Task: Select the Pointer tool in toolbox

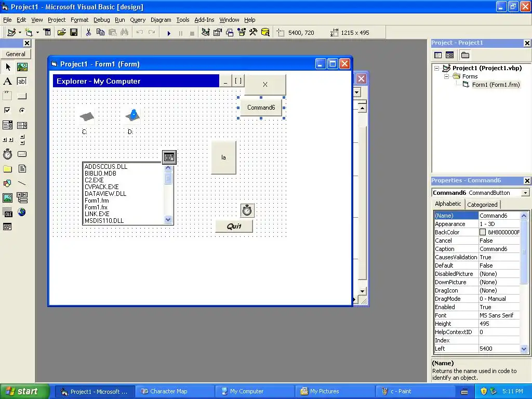Action: [7, 67]
